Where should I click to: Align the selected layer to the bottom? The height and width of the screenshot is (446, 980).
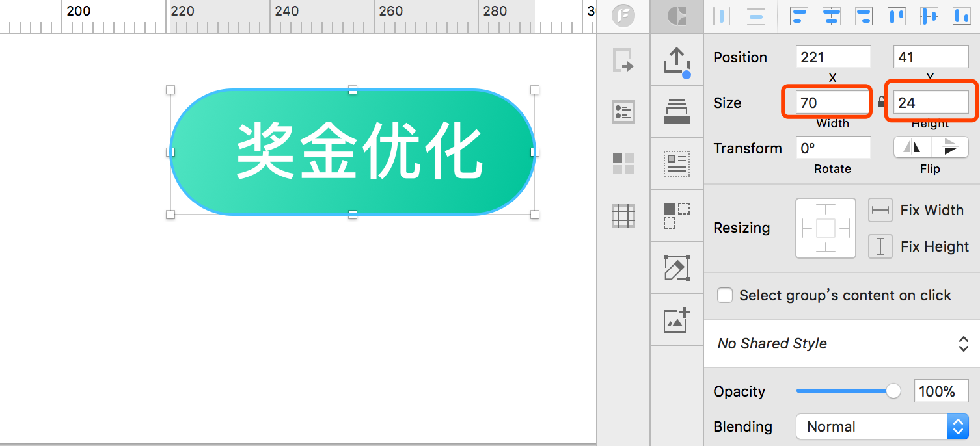click(x=961, y=16)
